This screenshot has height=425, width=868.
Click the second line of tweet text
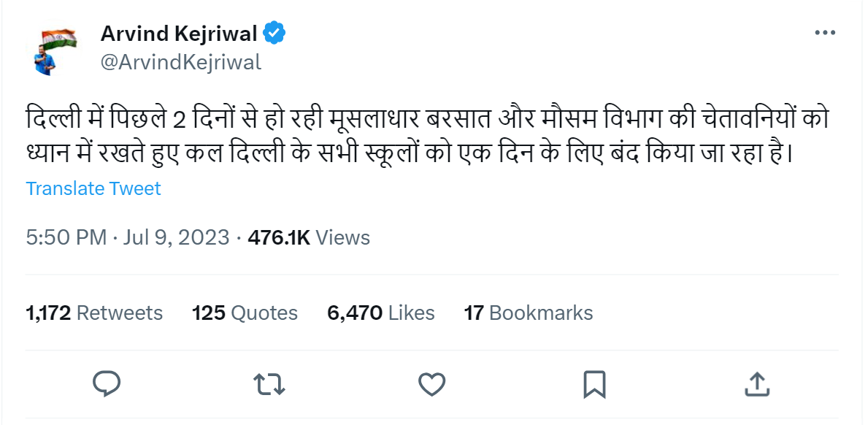coord(409,154)
